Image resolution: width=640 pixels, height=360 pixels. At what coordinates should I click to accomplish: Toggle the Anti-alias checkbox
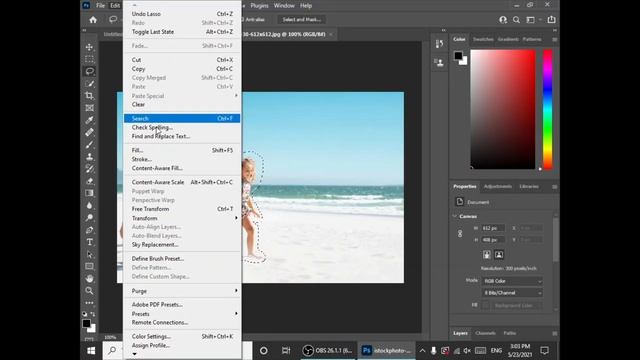pyautogui.click(x=242, y=20)
